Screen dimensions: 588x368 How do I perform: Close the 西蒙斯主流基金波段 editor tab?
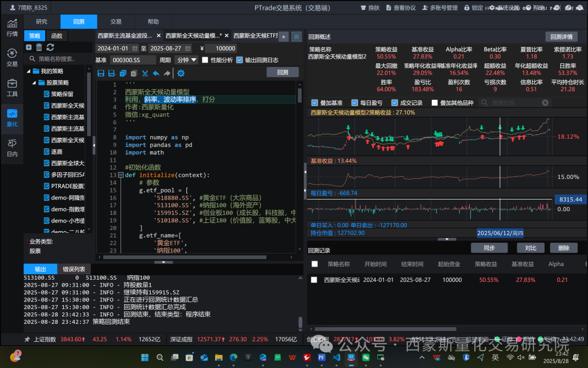coord(158,35)
